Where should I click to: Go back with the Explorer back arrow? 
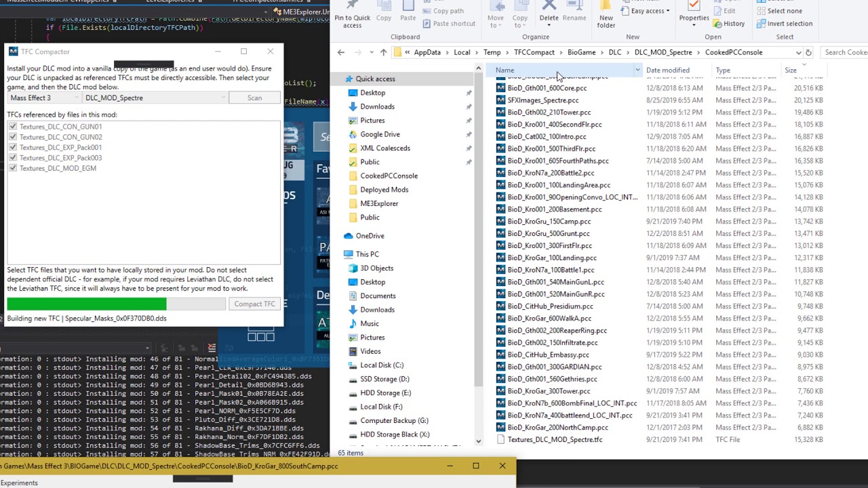341,52
